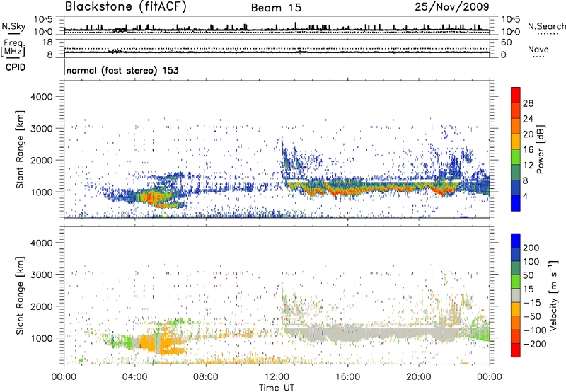Click the CPID label
Viewport: 566px width, 392px height.
(x=16, y=67)
